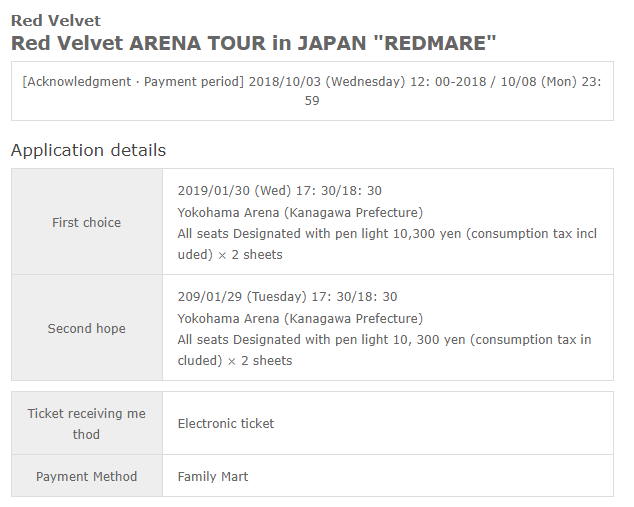Click the Application details section heading
Image resolution: width=634 pixels, height=507 pixels.
coord(89,150)
